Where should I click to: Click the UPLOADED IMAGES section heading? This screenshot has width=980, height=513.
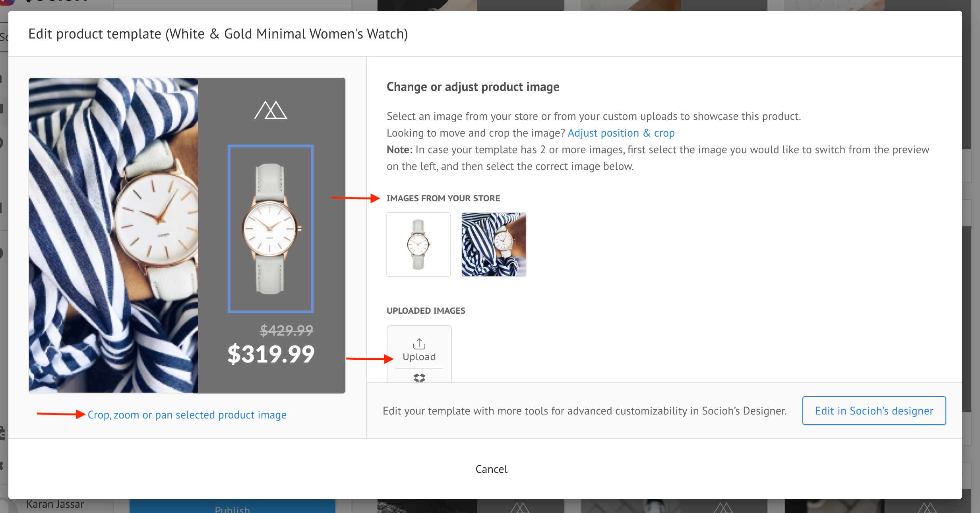[426, 311]
